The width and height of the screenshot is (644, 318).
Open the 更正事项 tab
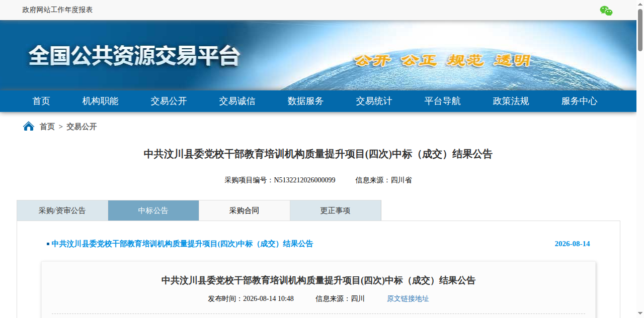click(336, 210)
